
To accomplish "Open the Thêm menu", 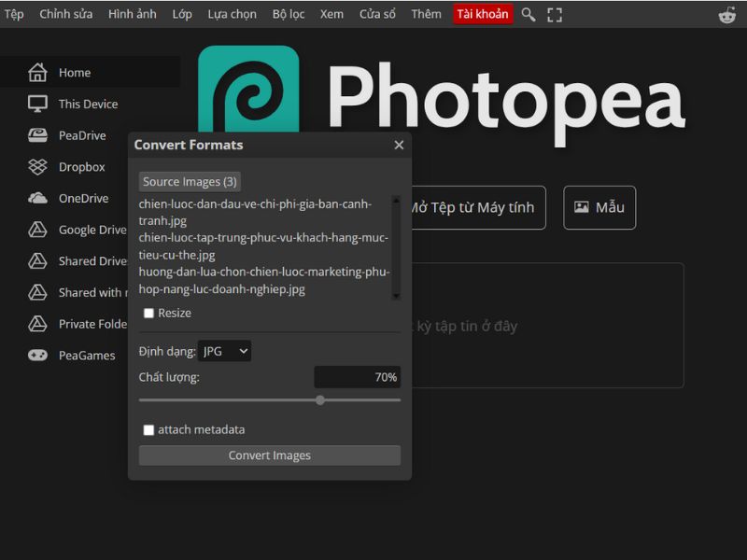I will [x=426, y=14].
